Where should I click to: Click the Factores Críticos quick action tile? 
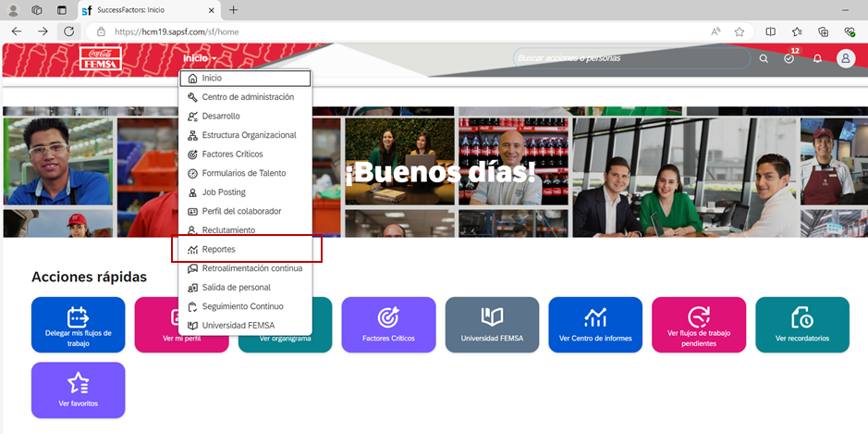pos(388,325)
